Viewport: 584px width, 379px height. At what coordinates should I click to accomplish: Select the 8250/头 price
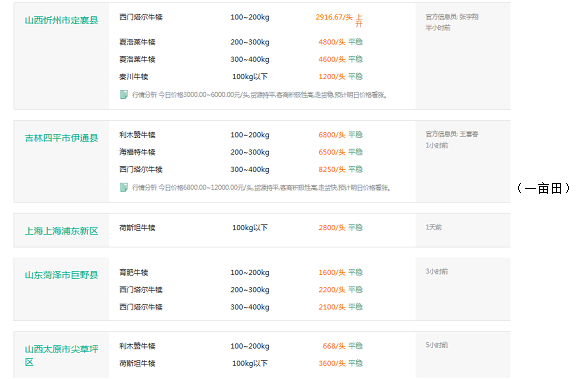click(x=332, y=169)
